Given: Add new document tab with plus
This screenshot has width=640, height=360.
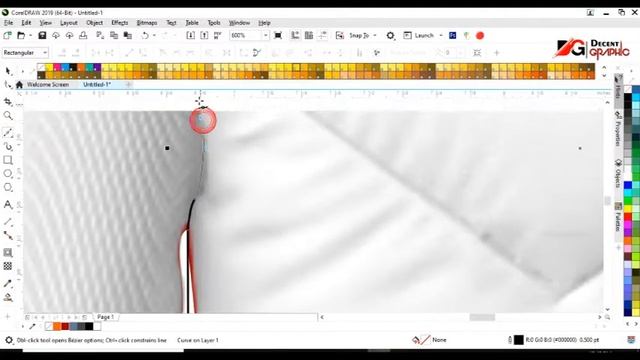Looking at the screenshot, I should click(x=128, y=84).
